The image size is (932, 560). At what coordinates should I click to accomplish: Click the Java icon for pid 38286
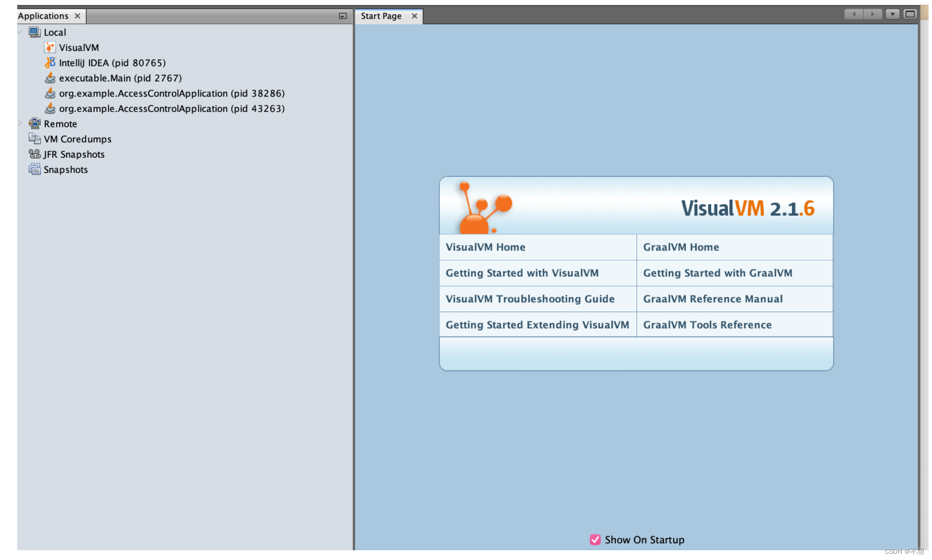tap(50, 93)
